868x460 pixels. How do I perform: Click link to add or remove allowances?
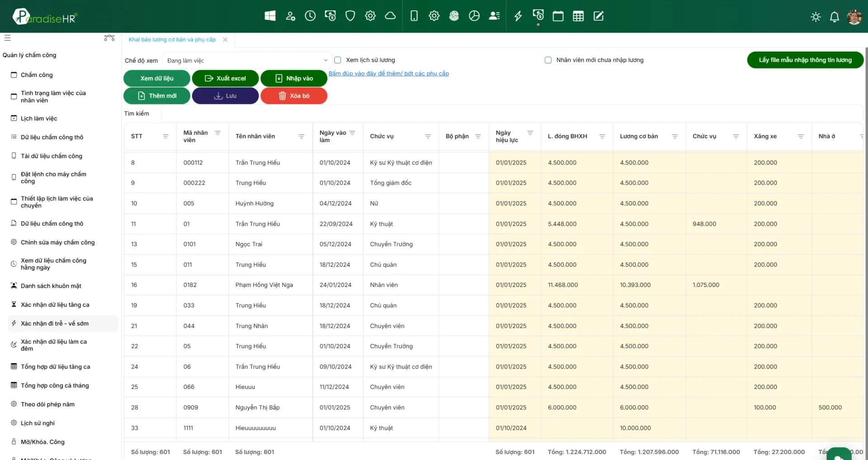388,74
